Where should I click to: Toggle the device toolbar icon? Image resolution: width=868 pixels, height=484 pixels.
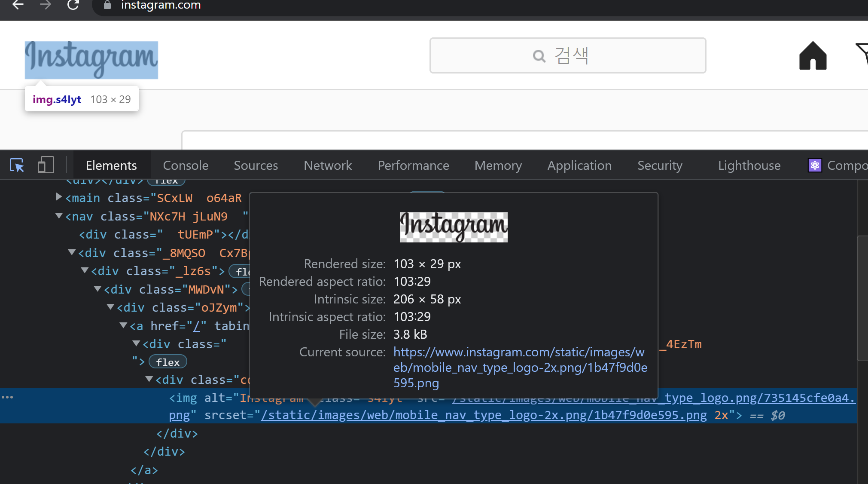tap(46, 165)
